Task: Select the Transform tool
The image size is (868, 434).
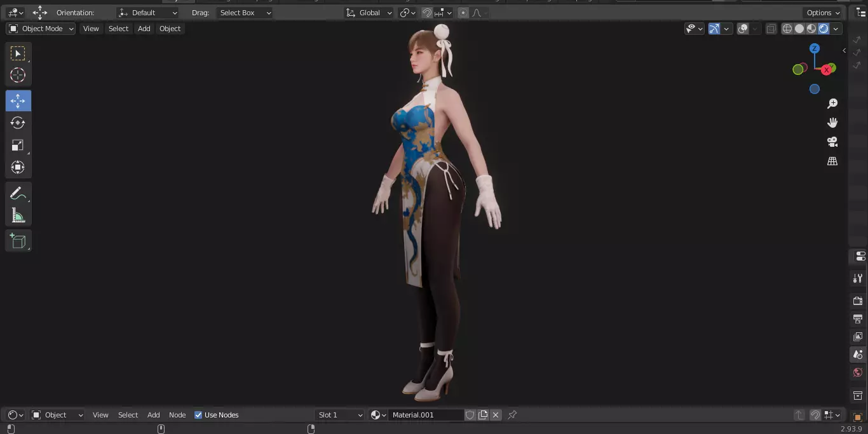Action: coord(18,168)
